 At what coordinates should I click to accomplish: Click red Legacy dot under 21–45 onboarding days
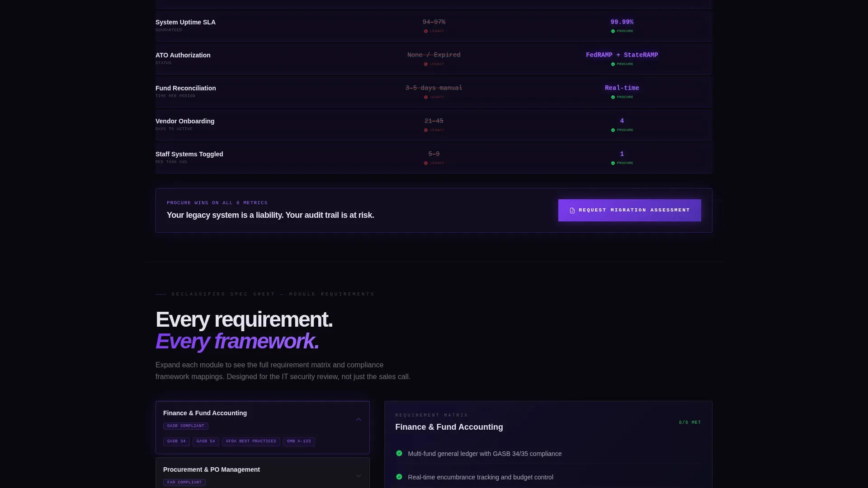(x=426, y=130)
